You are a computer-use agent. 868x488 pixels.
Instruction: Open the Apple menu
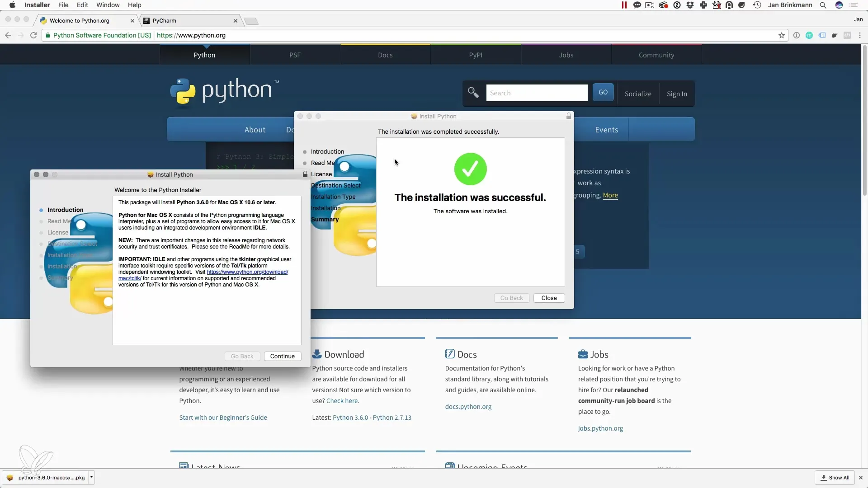tap(12, 5)
